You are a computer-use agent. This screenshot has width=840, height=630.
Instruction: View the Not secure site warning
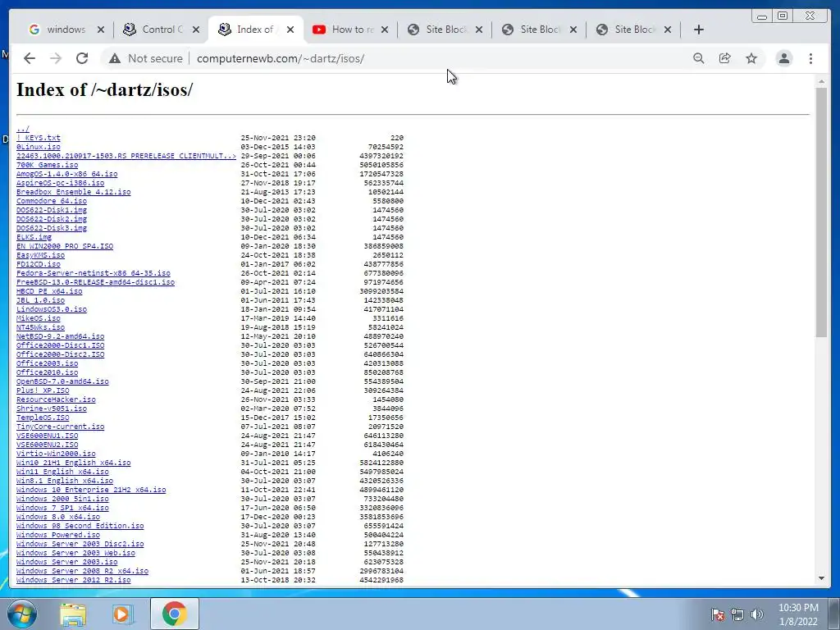pyautogui.click(x=145, y=58)
